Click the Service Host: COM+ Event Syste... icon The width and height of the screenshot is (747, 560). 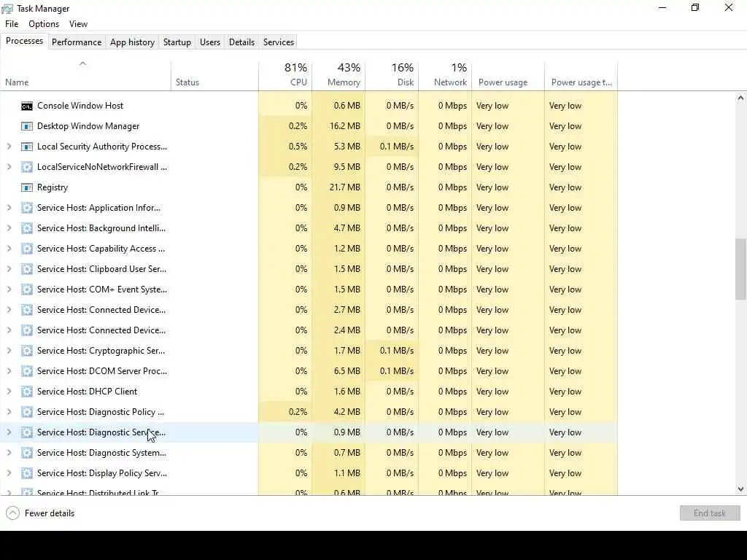click(27, 289)
